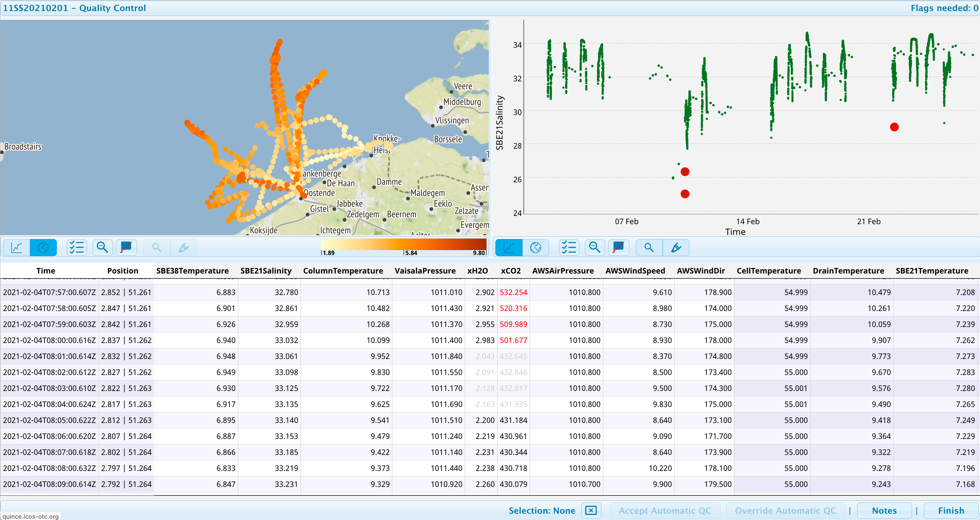Click the Accept Automatic QC button
Viewport: 980px width, 520px height.
[x=665, y=511]
